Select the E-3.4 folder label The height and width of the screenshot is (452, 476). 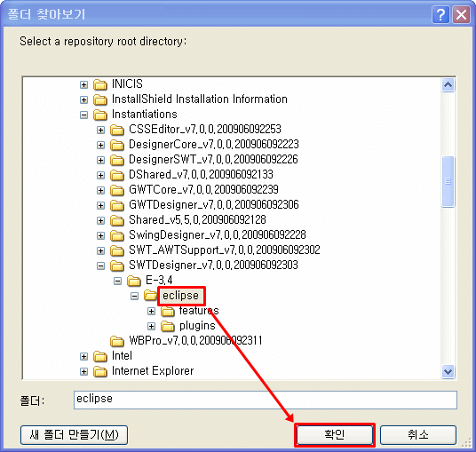(x=159, y=281)
